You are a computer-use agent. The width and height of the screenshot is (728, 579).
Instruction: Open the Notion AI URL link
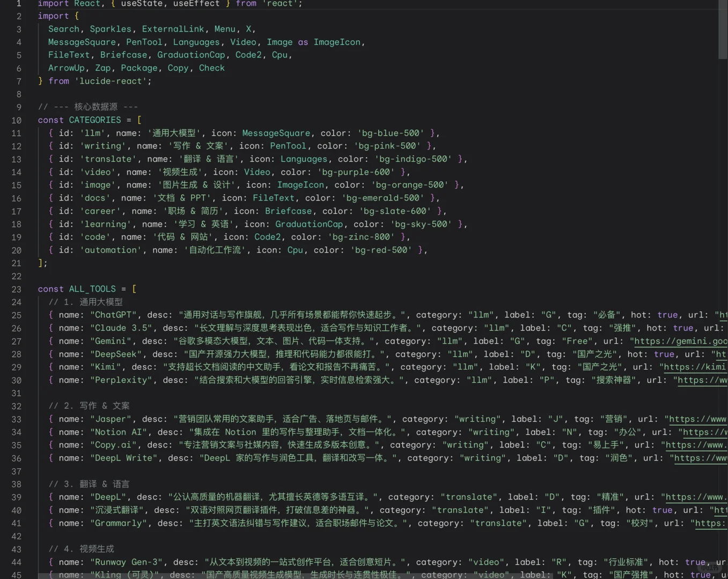(x=705, y=432)
